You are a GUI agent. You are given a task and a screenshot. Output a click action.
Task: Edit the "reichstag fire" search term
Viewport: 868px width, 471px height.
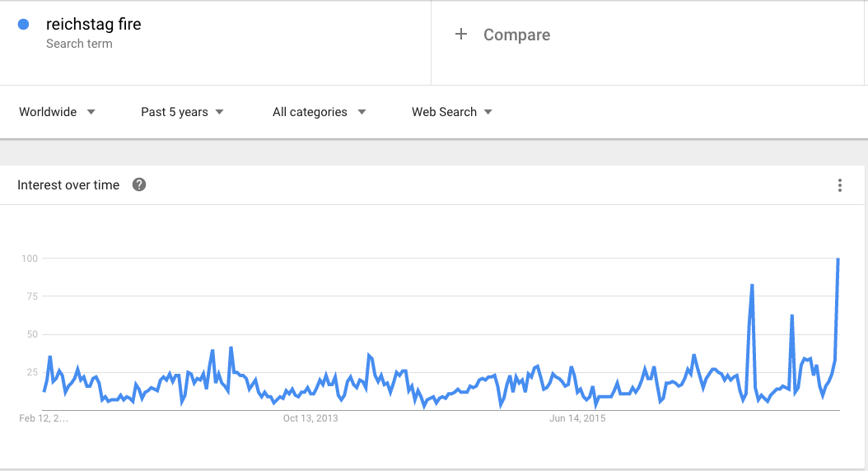click(94, 25)
